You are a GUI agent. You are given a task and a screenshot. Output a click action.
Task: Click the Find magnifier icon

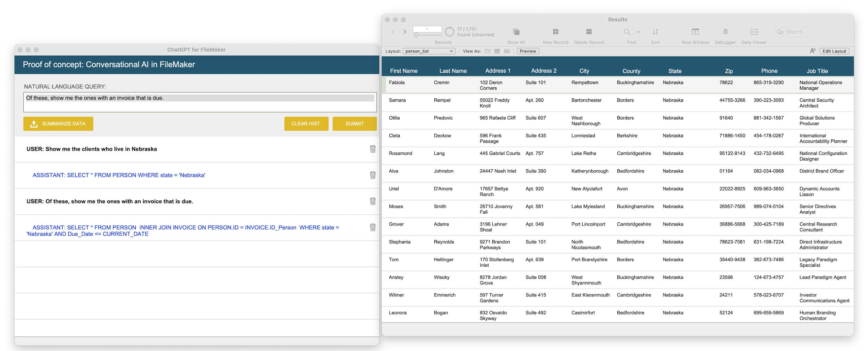pyautogui.click(x=627, y=32)
